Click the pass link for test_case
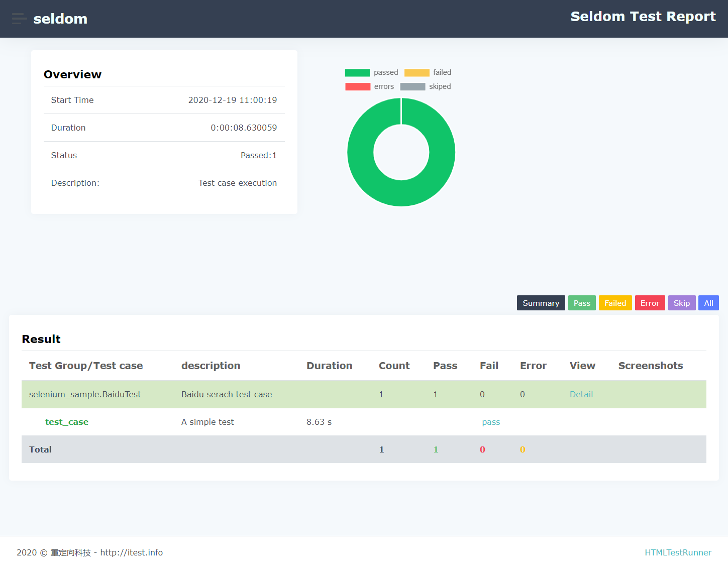728x566 pixels. [x=491, y=422]
